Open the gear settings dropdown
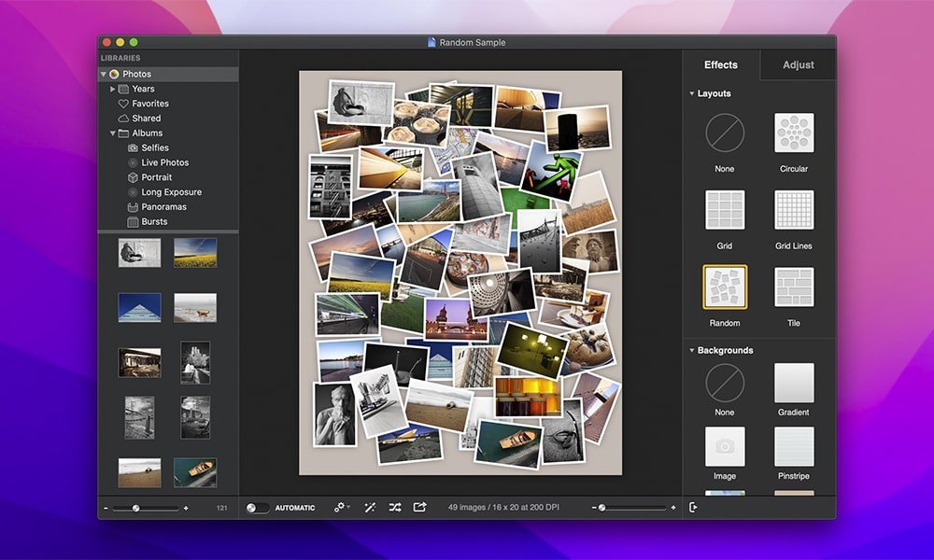This screenshot has width=934, height=560. pos(342,508)
